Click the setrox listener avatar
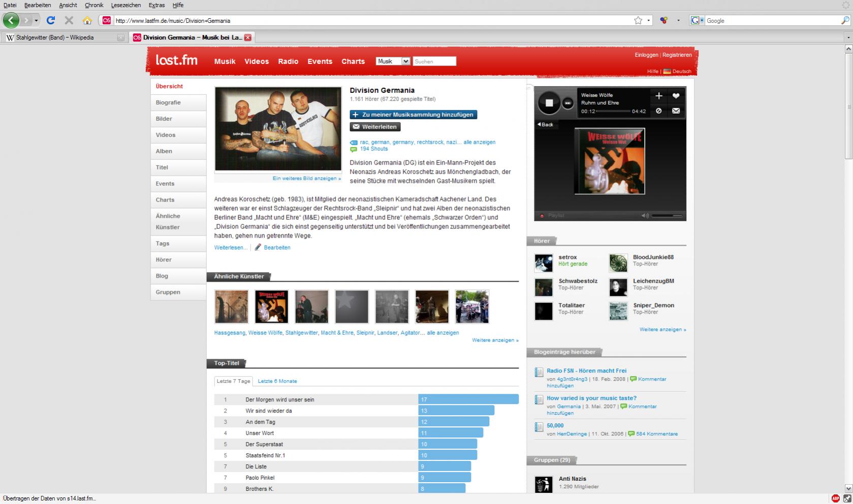Image resolution: width=853 pixels, height=504 pixels. (543, 263)
